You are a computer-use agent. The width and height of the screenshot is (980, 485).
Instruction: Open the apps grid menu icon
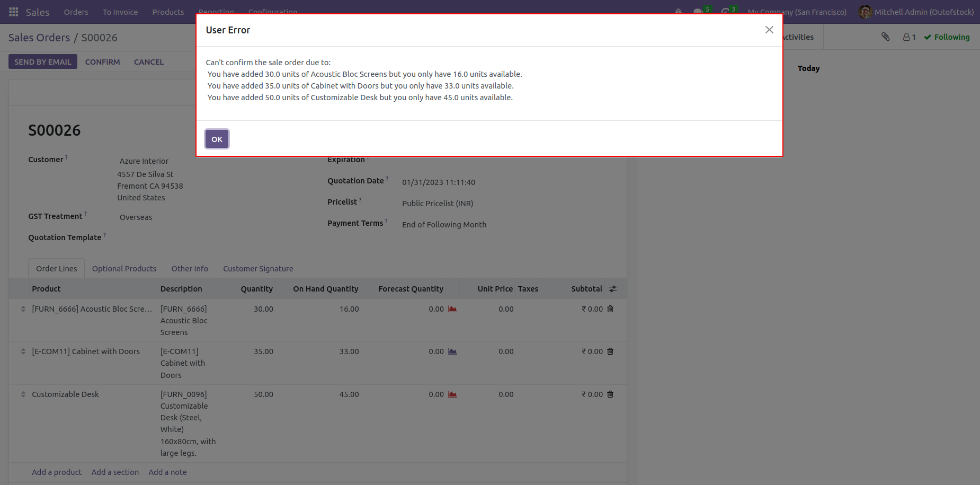(x=14, y=12)
